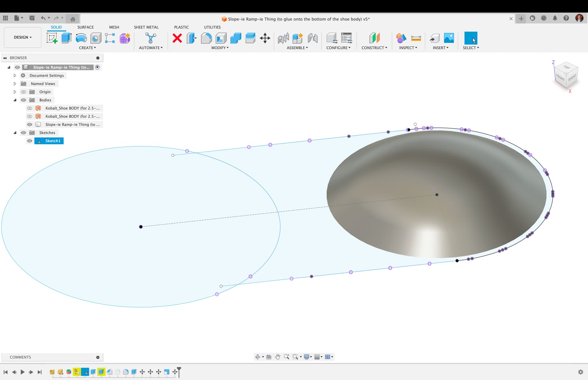Open the Display Settings icon in navigation bar
Image resolution: width=588 pixels, height=380 pixels.
click(x=307, y=357)
